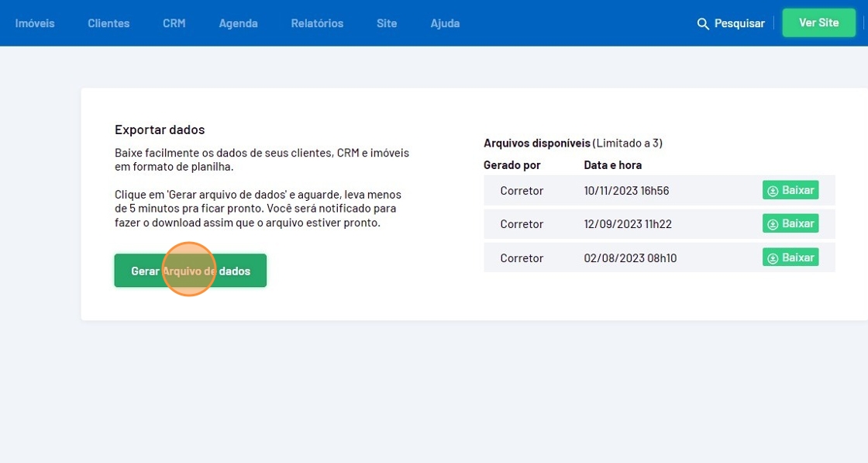This screenshot has height=463, width=868.
Task: Click the magnifying glass search icon
Action: pyautogui.click(x=703, y=24)
